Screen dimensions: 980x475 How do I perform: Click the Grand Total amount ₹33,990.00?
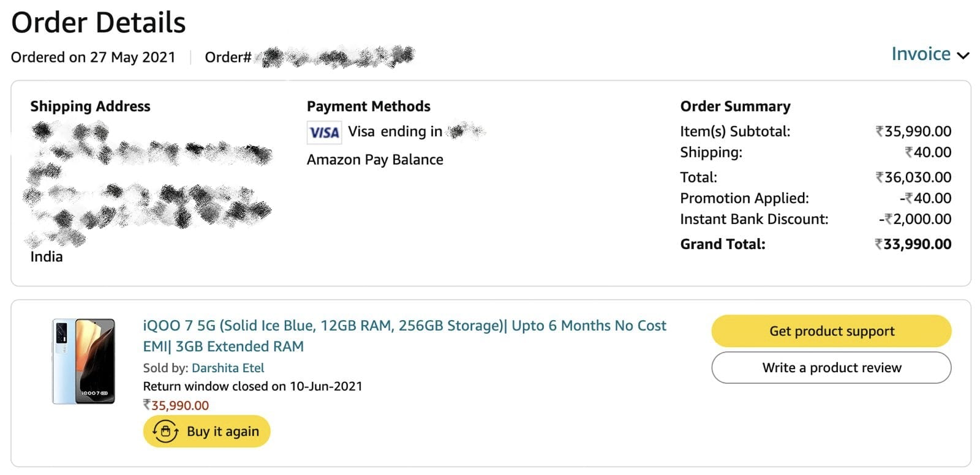[913, 244]
